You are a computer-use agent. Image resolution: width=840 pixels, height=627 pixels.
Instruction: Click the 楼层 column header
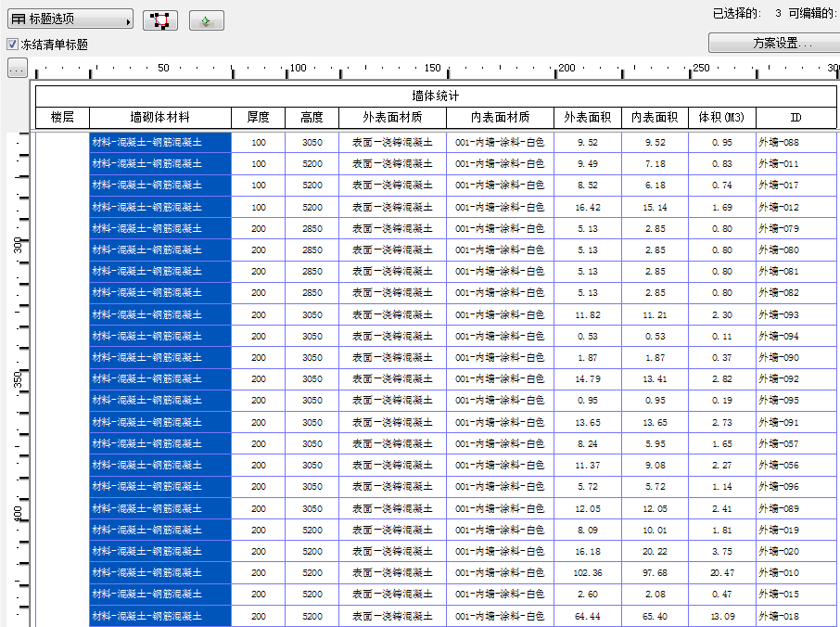pos(60,118)
